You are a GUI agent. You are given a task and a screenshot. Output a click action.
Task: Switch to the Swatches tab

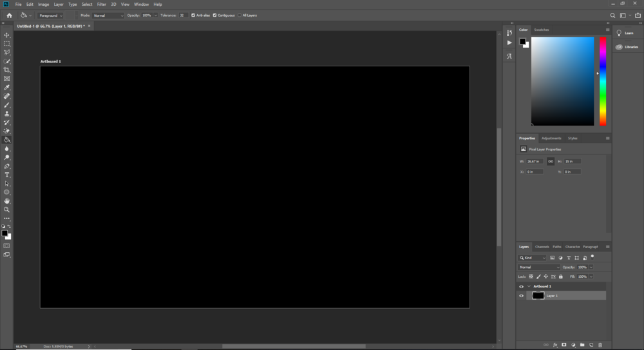[x=542, y=30]
